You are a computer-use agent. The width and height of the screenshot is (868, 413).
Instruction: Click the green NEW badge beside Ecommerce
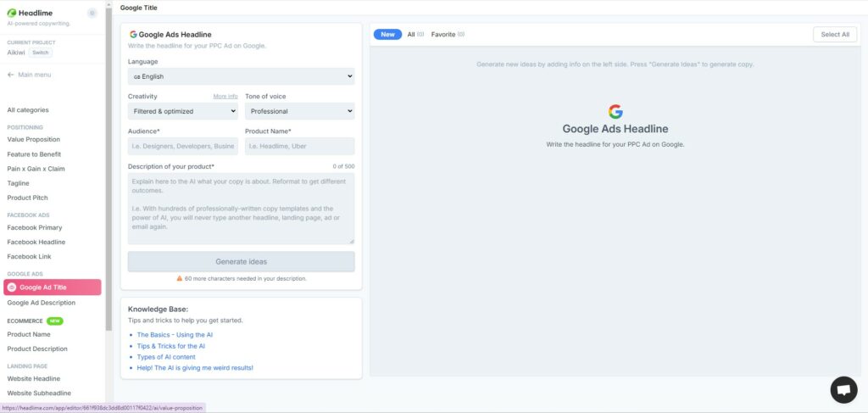(55, 321)
